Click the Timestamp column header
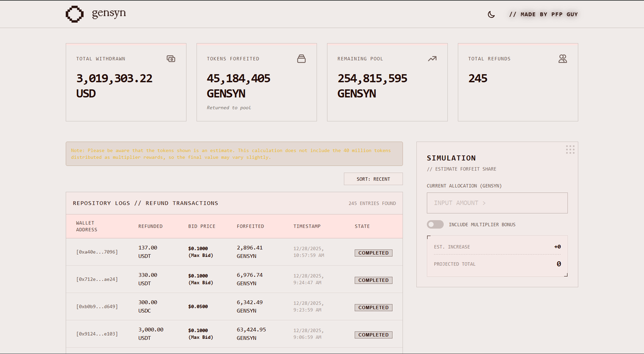Screen dimensions: 644x354 [307, 226]
